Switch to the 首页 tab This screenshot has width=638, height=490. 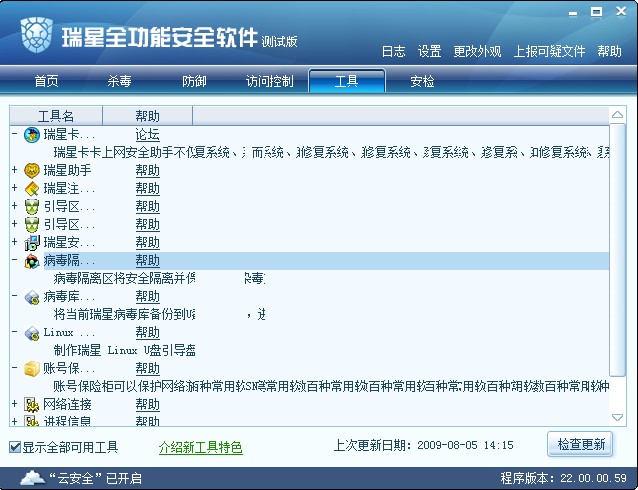[x=46, y=81]
